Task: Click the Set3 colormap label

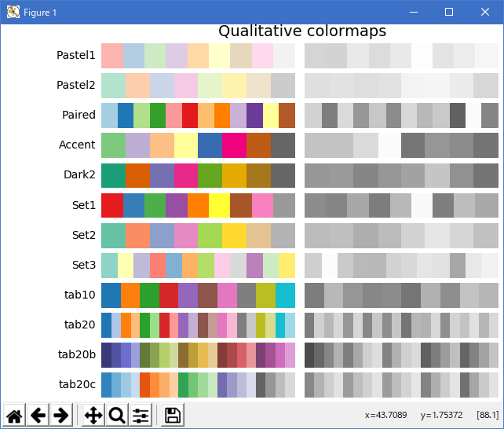Action: tap(84, 265)
